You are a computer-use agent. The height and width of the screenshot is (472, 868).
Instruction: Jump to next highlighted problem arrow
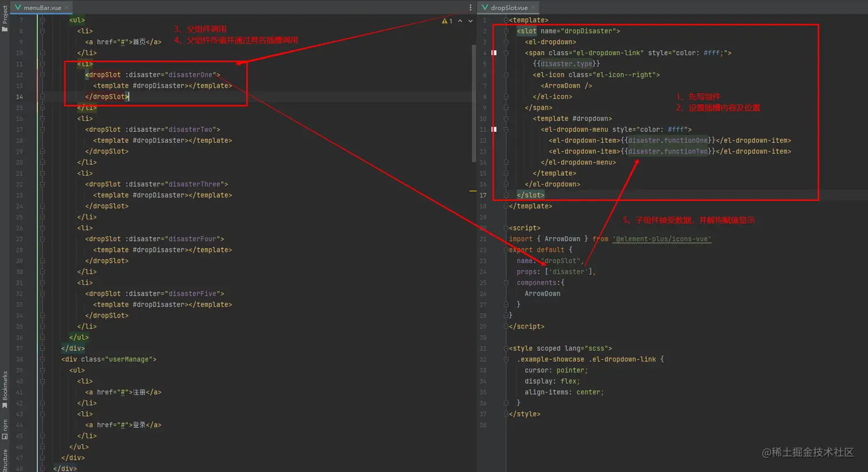coord(470,21)
